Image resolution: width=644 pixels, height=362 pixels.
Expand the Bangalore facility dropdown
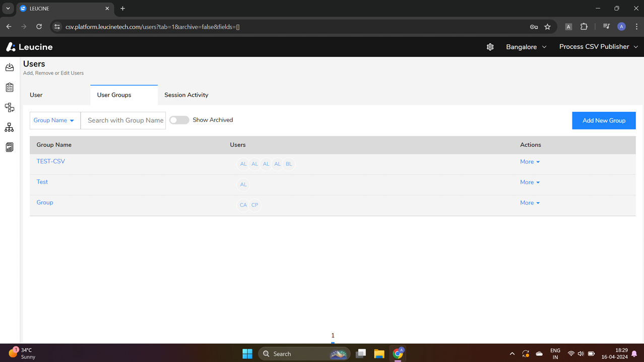pos(526,47)
